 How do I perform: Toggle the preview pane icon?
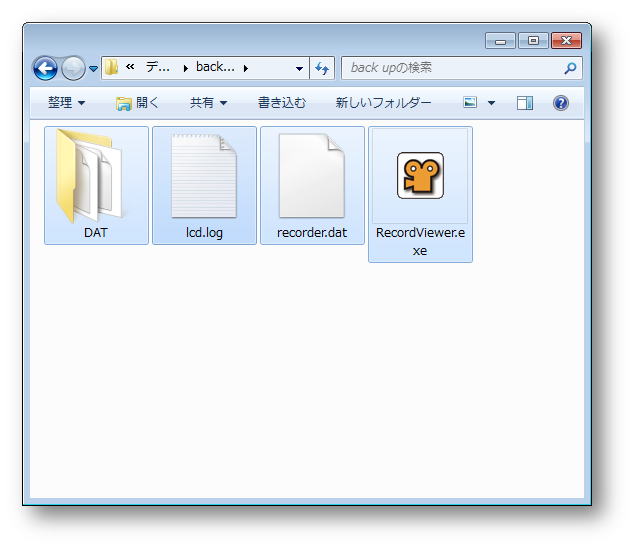click(x=525, y=103)
